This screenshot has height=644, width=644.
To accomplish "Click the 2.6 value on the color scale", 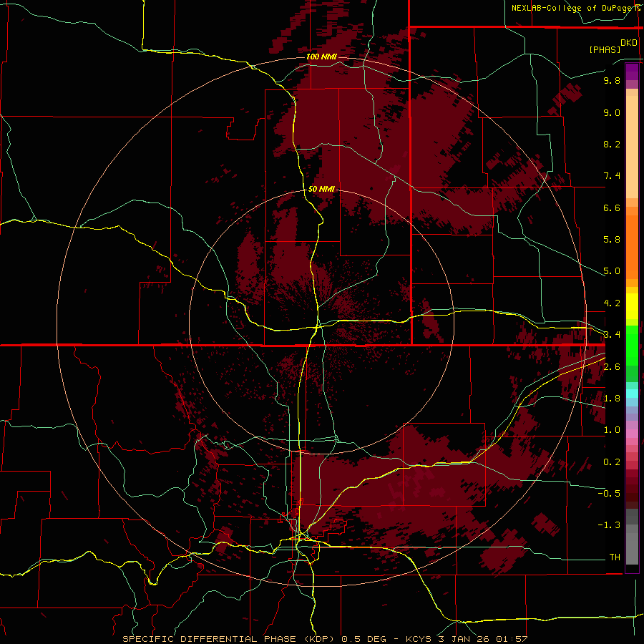I will [612, 367].
